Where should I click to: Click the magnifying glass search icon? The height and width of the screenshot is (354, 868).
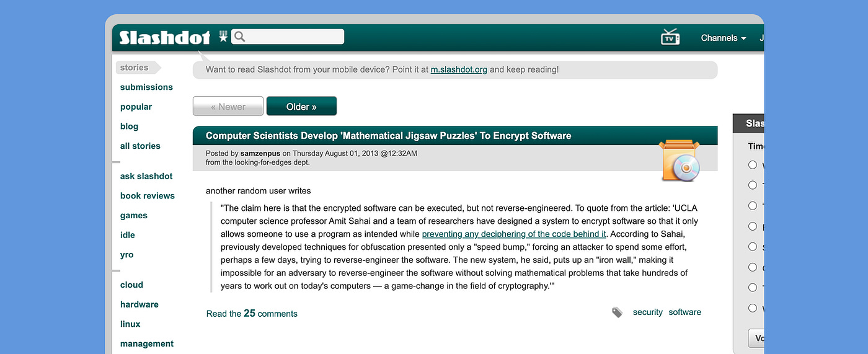240,37
